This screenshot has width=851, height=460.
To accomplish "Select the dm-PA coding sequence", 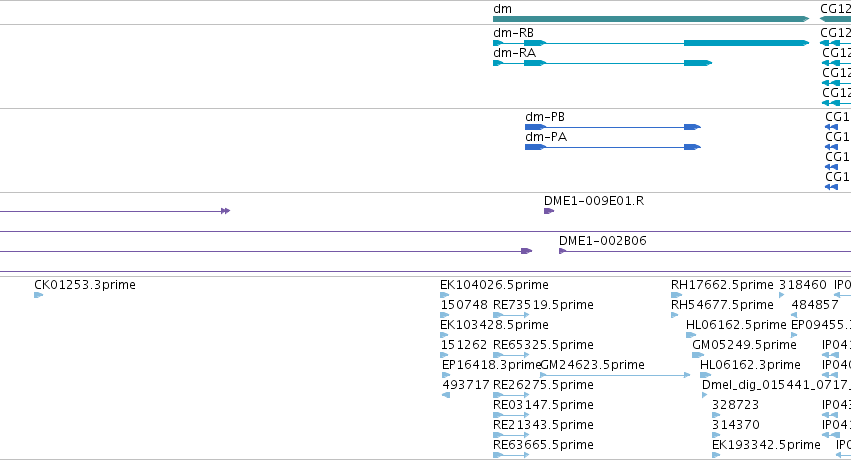I will (x=613, y=147).
